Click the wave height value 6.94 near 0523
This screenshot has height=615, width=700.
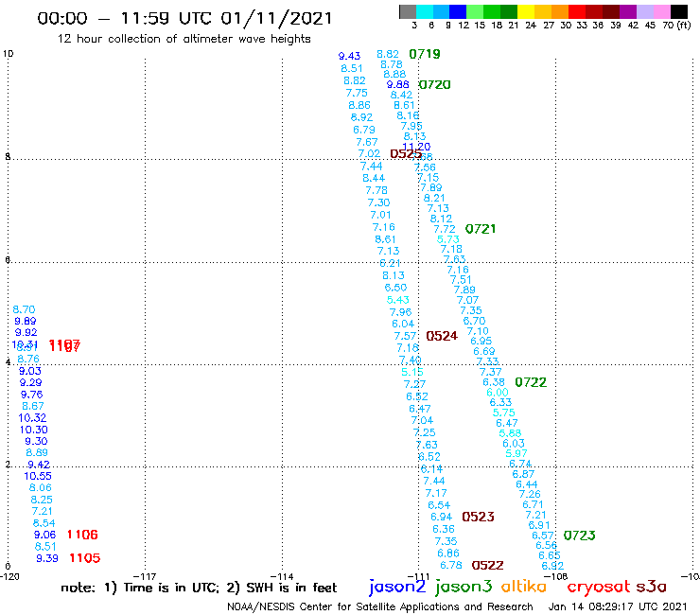click(441, 517)
